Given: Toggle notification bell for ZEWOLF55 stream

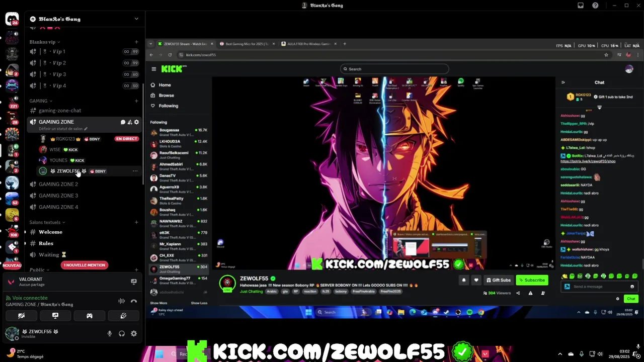Looking at the screenshot, I should pos(464,280).
